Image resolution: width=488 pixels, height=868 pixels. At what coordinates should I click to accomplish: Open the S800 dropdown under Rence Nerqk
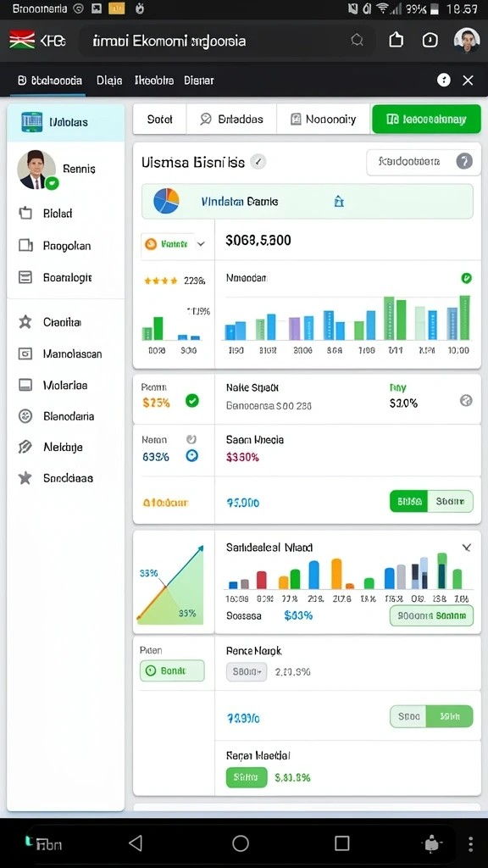click(247, 672)
